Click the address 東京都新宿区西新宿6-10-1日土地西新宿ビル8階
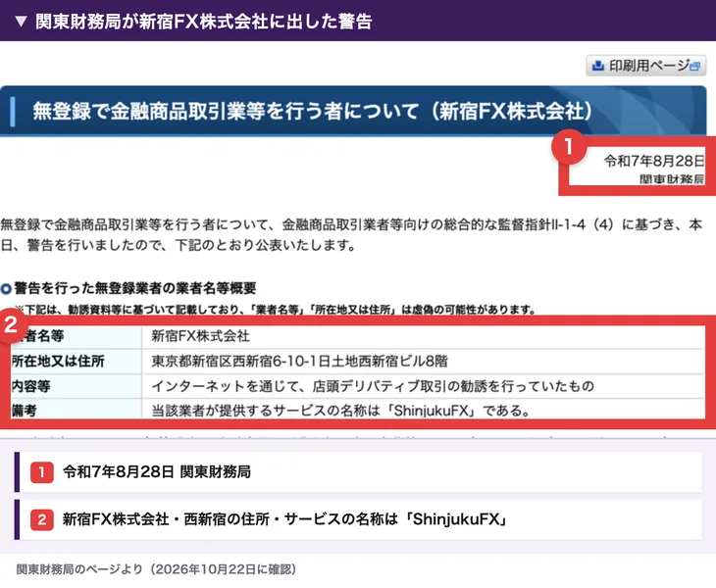The image size is (716, 588). pyautogui.click(x=424, y=362)
